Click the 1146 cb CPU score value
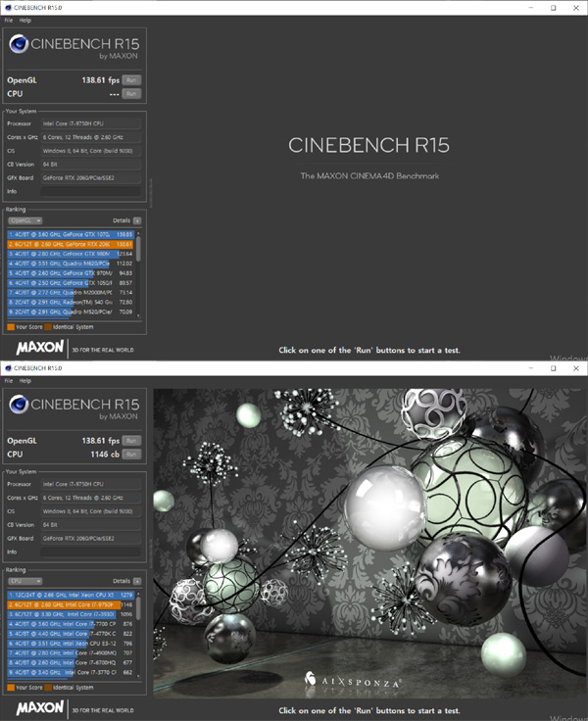This screenshot has height=721, width=588. pos(105,455)
